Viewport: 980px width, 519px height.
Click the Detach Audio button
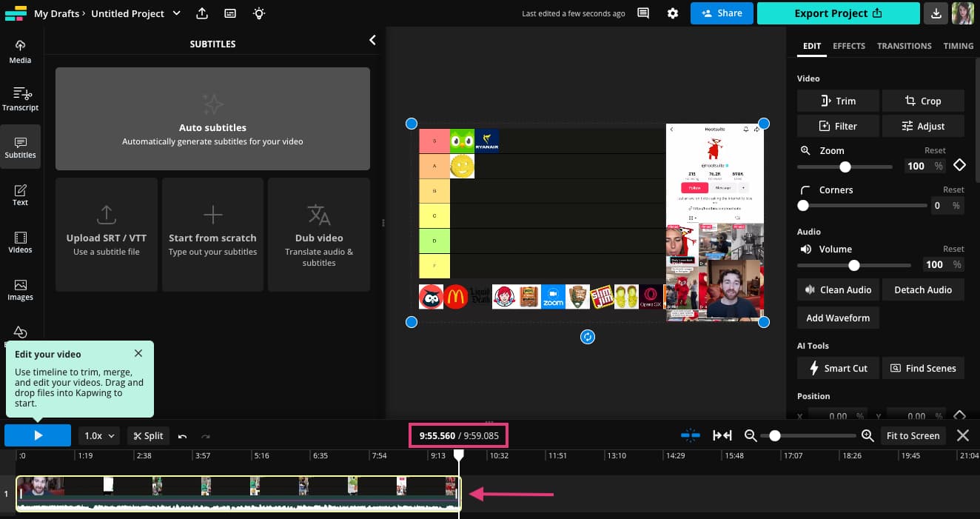923,289
